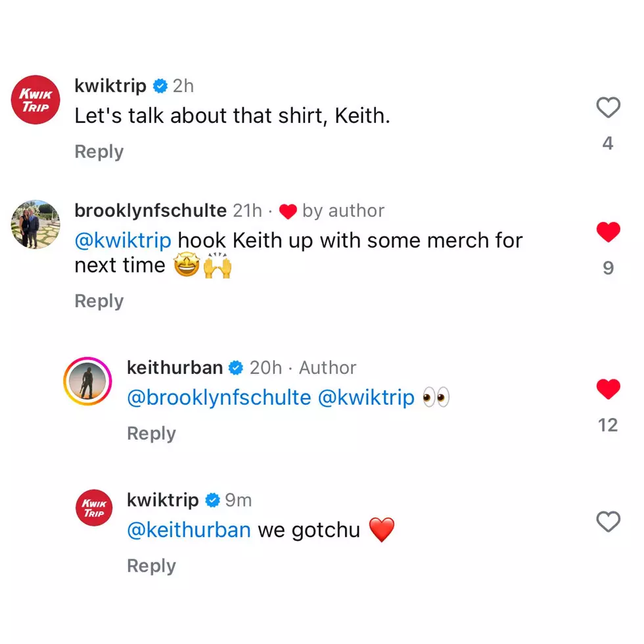Viewport: 644px width, 644px height.
Task: Open the @kwiktrip mention in brooklynfschulte's comment
Action: coord(123,241)
